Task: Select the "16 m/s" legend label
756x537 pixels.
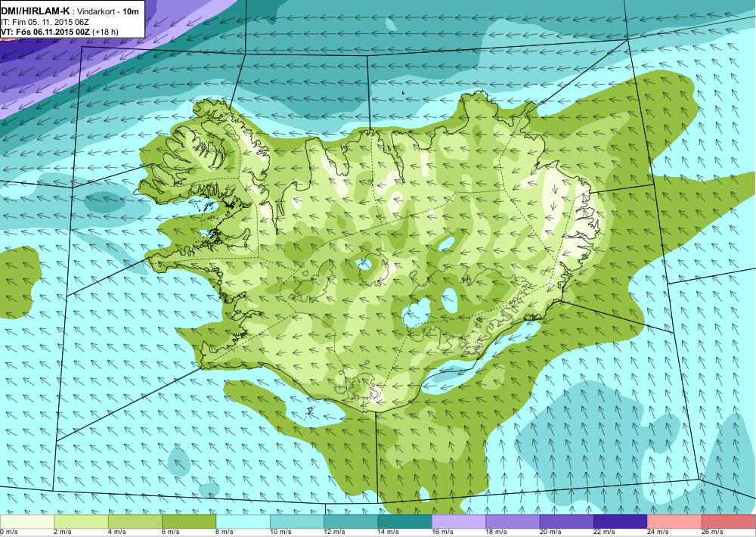Action: tap(443, 532)
